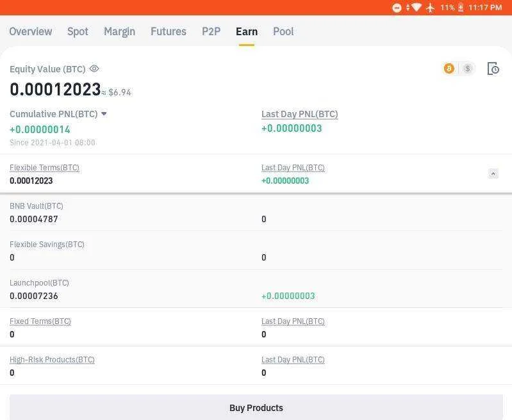
Task: Tap BNB Vault value 0.00004787
Action: click(33, 220)
